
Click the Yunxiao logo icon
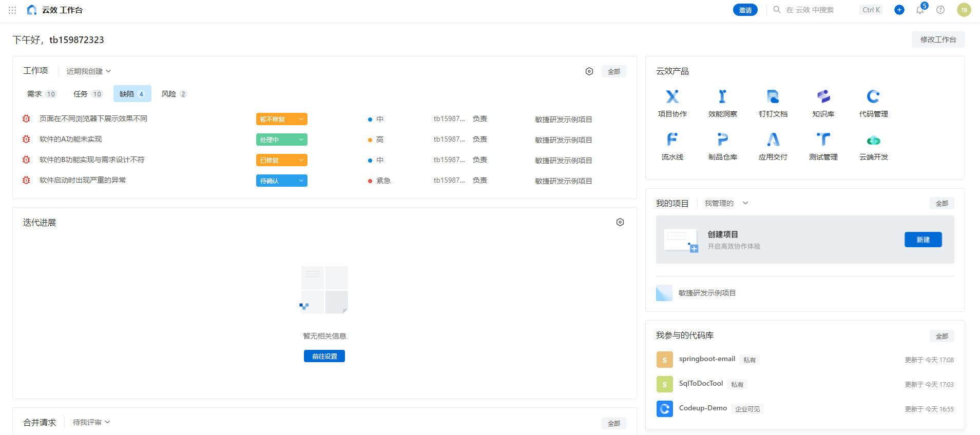[32, 10]
